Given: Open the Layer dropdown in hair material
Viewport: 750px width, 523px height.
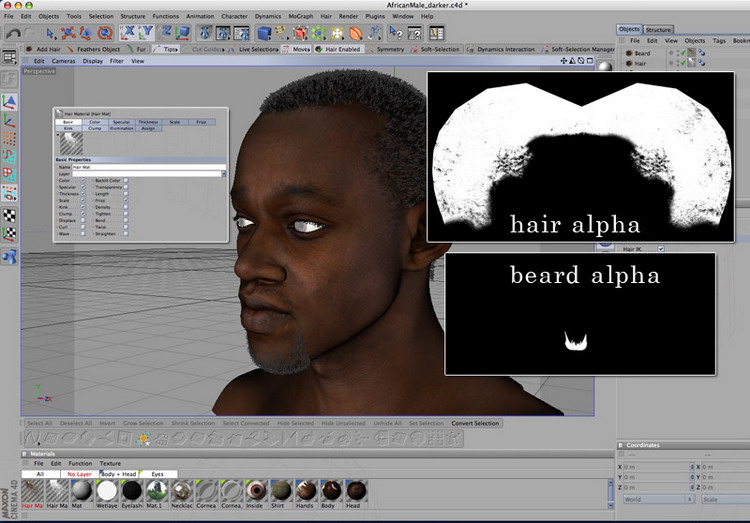Looking at the screenshot, I should (223, 174).
